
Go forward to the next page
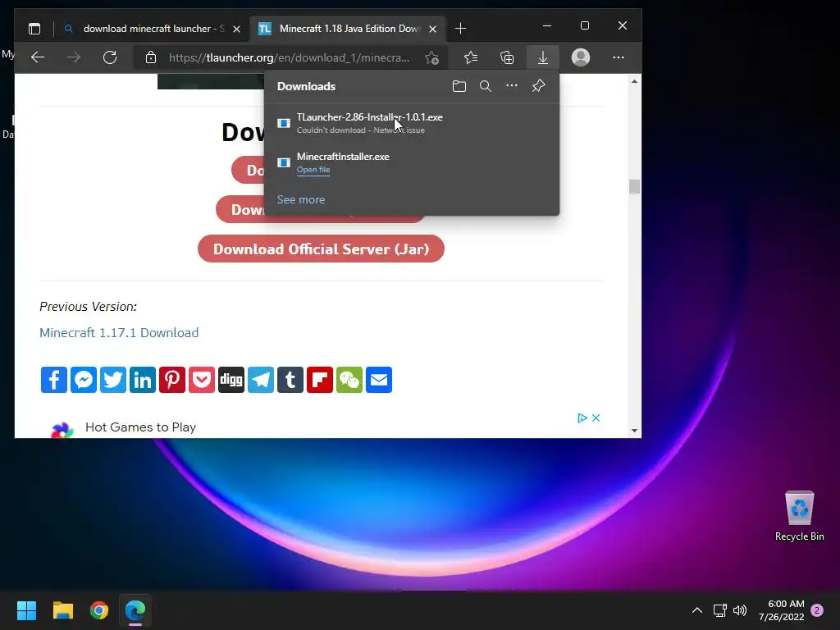[74, 57]
